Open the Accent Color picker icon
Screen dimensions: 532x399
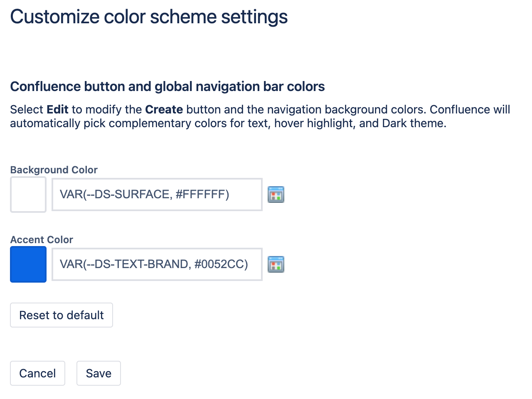click(276, 264)
